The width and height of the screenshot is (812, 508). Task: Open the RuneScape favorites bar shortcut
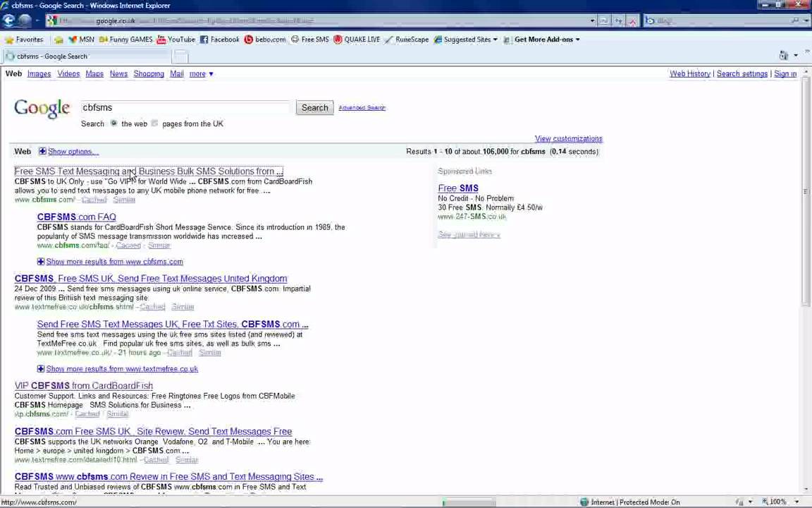pos(407,40)
